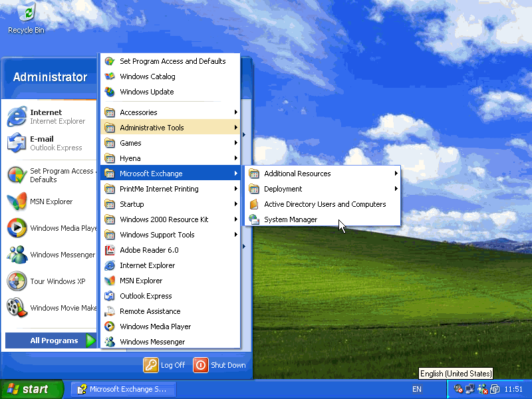Expand the Administrative Tools submenu
This screenshot has width=532, height=399.
170,128
